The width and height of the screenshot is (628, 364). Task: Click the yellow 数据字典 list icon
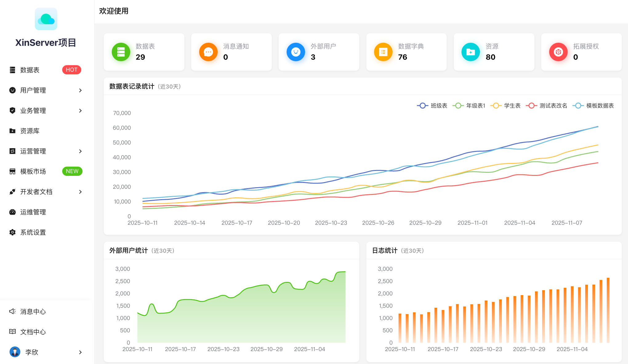coord(383,52)
